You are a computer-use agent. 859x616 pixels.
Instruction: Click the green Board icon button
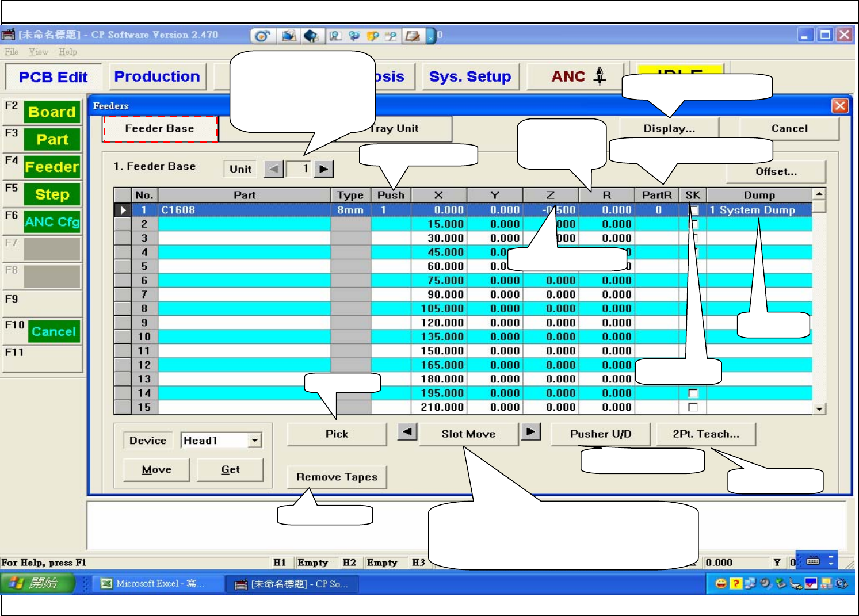pos(52,112)
